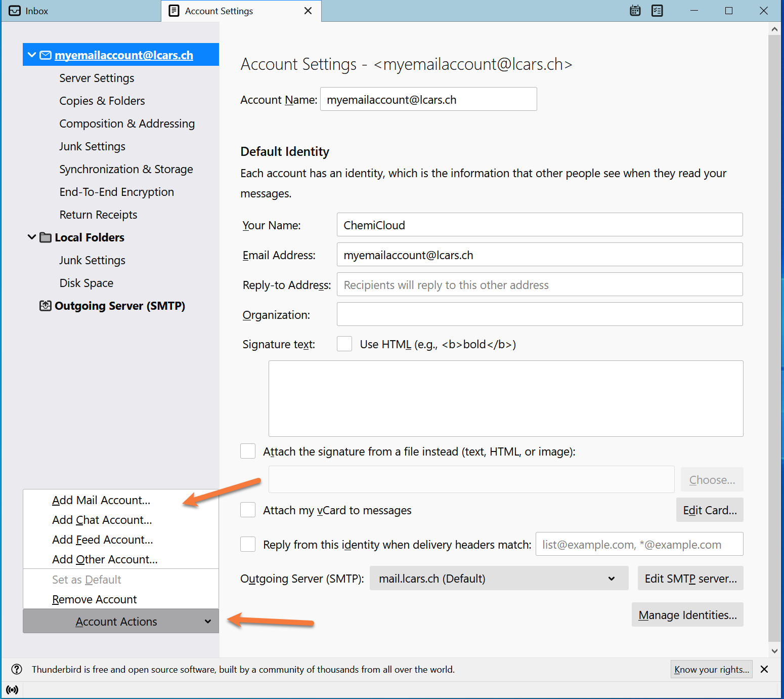Click the Manage Identities button

[x=687, y=615]
